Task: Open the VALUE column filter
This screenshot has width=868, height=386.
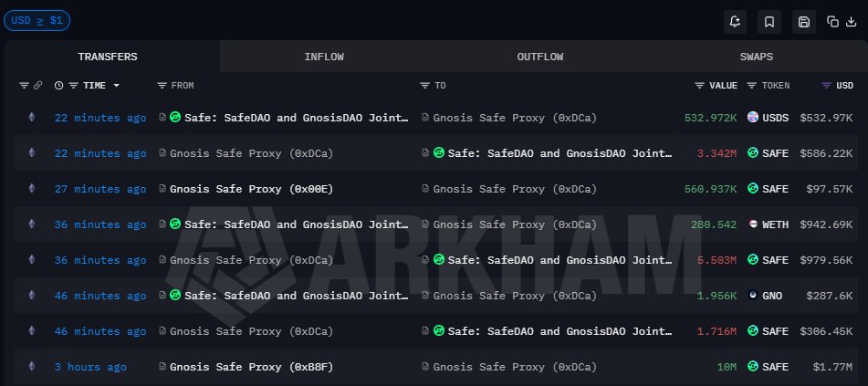Action: [x=699, y=86]
